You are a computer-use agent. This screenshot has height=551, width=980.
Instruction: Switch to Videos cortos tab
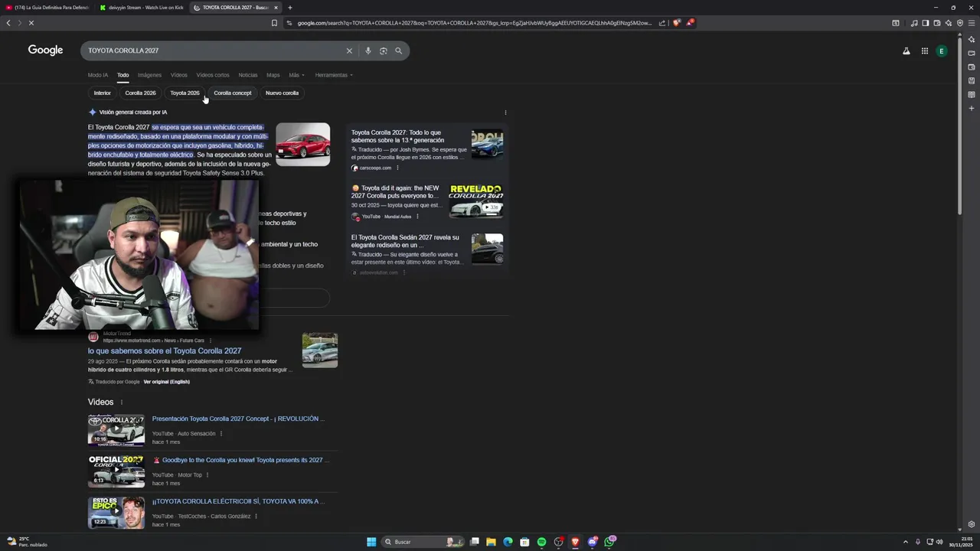click(x=213, y=75)
